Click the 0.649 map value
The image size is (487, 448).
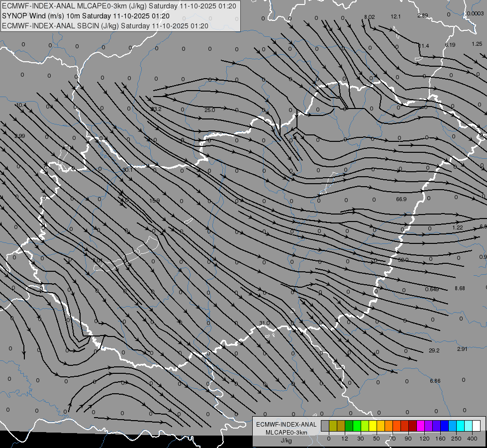[x=432, y=289]
